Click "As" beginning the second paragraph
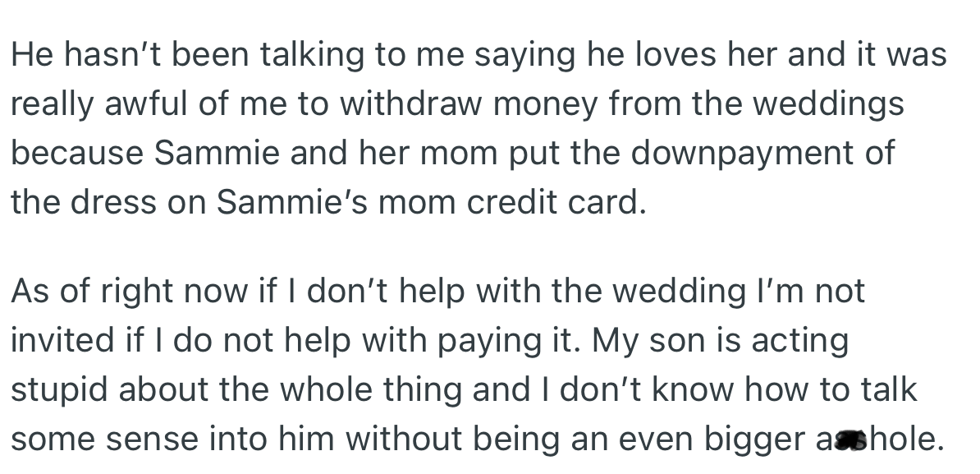Image resolution: width=980 pixels, height=474 pixels. click(x=30, y=292)
